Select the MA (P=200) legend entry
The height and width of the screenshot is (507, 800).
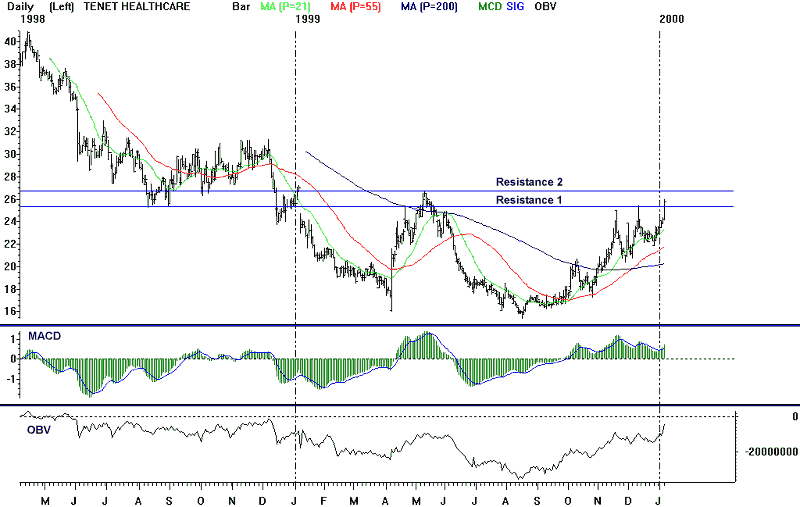click(429, 7)
